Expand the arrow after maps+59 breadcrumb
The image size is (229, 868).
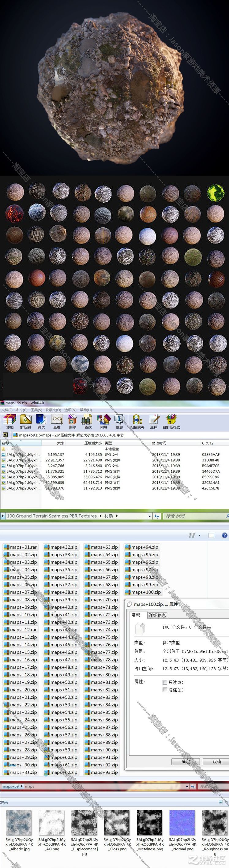(x=22, y=786)
